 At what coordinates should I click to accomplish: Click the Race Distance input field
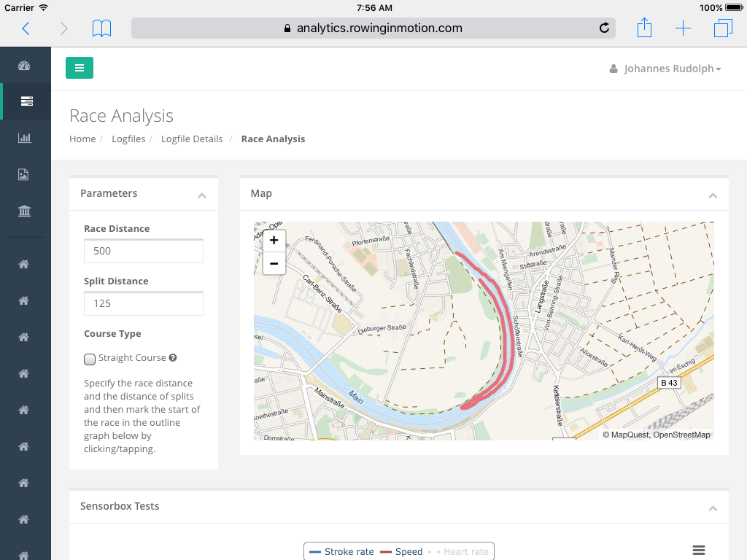144,251
